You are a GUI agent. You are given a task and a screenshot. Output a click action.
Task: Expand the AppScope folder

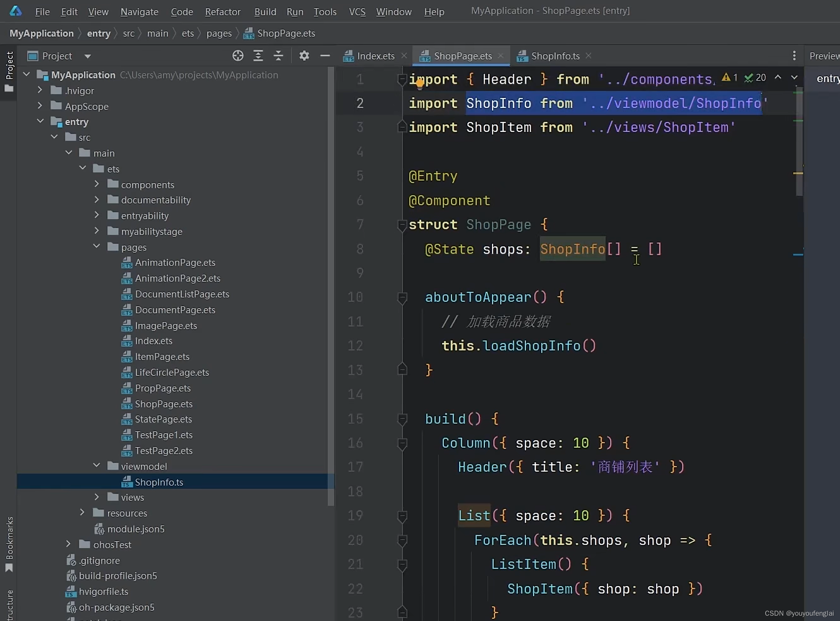(x=40, y=106)
